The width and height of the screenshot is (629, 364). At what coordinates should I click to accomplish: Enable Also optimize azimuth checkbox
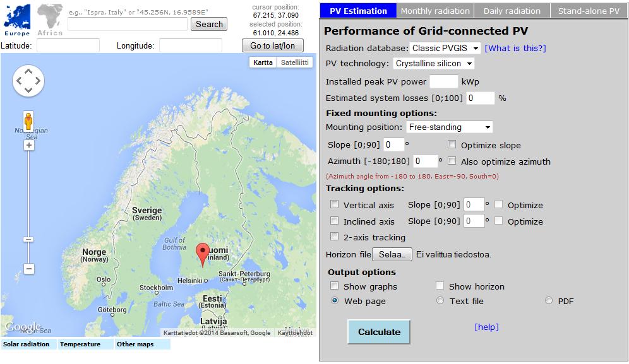[452, 161]
